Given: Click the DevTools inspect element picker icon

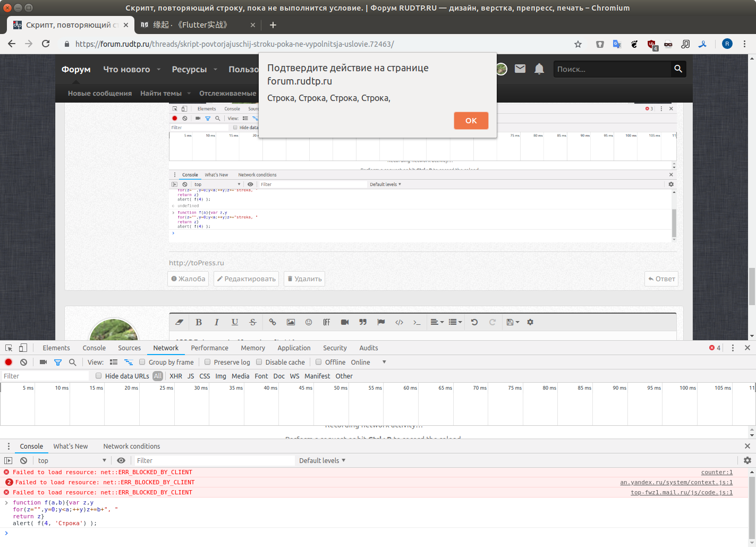Looking at the screenshot, I should coord(9,348).
